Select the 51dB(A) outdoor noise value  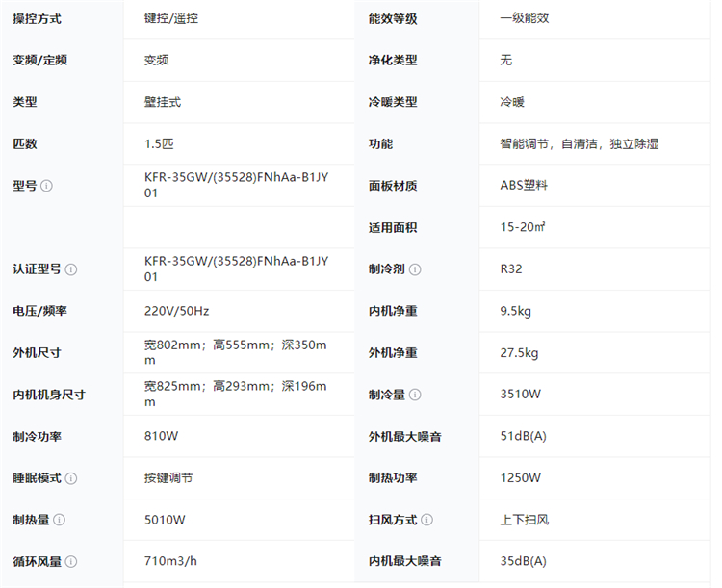pyautogui.click(x=523, y=437)
